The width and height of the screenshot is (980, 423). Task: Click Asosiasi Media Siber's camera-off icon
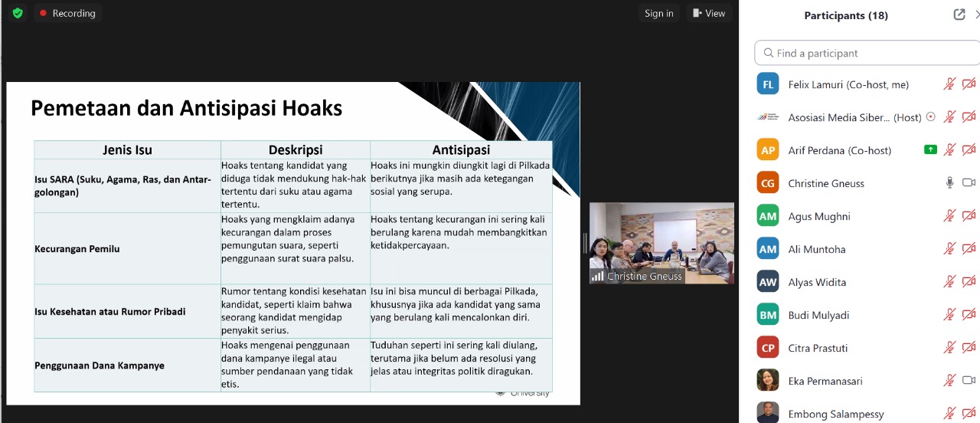pyautogui.click(x=969, y=117)
